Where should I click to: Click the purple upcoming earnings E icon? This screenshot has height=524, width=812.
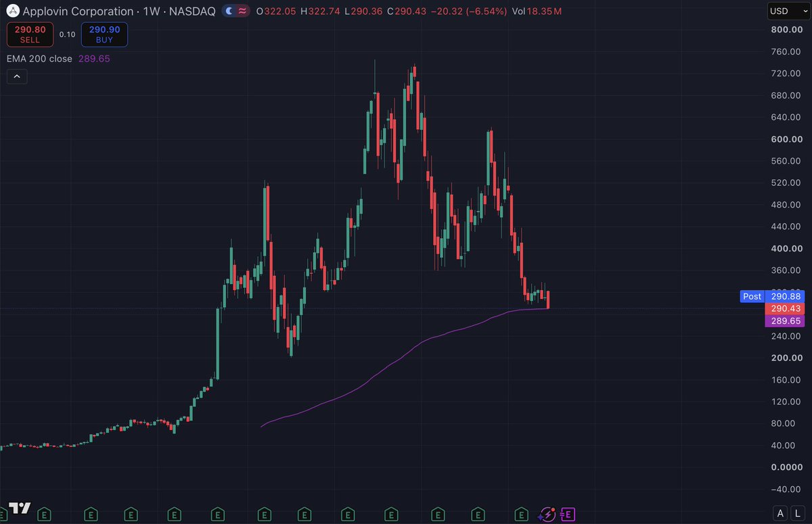pyautogui.click(x=567, y=515)
